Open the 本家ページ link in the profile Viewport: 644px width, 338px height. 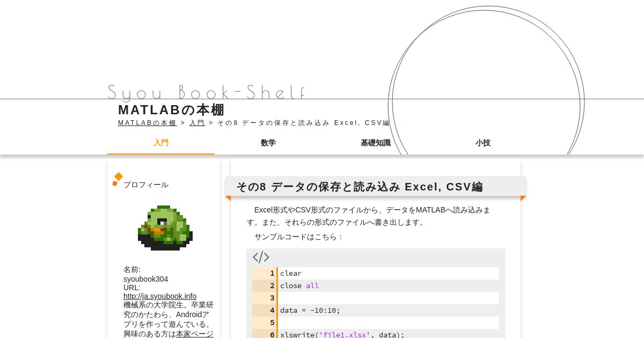click(195, 334)
